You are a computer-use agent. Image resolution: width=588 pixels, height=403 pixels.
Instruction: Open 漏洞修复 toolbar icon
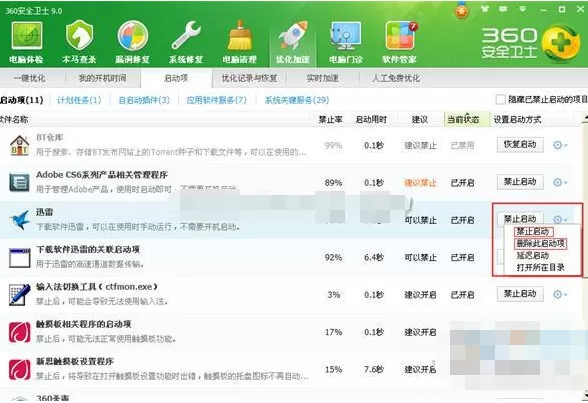tap(132, 41)
